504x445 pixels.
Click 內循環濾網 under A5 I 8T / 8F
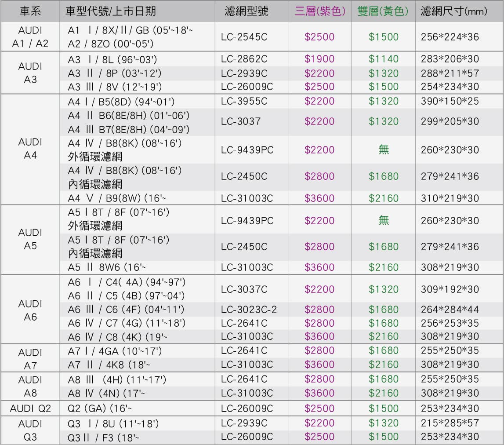pos(95,254)
